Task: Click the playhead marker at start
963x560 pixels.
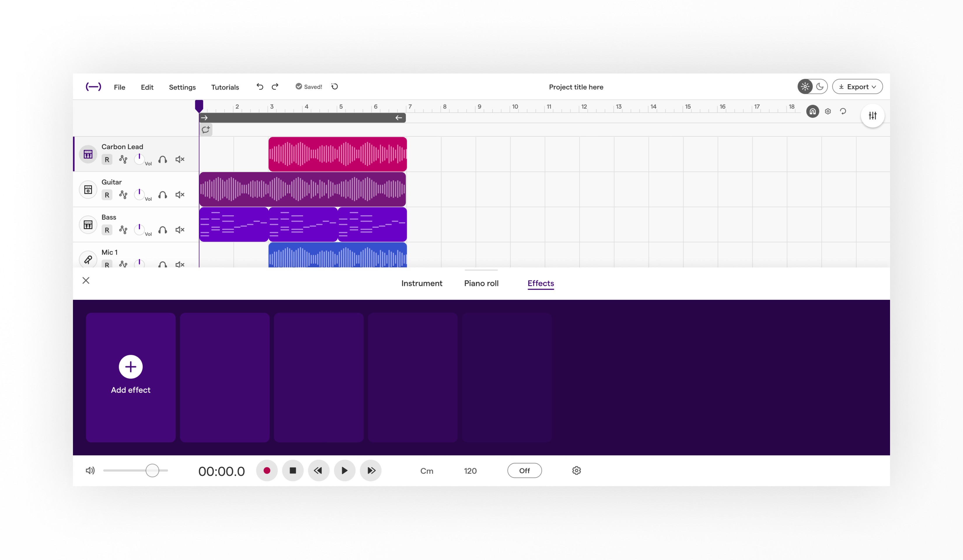Action: tap(199, 106)
